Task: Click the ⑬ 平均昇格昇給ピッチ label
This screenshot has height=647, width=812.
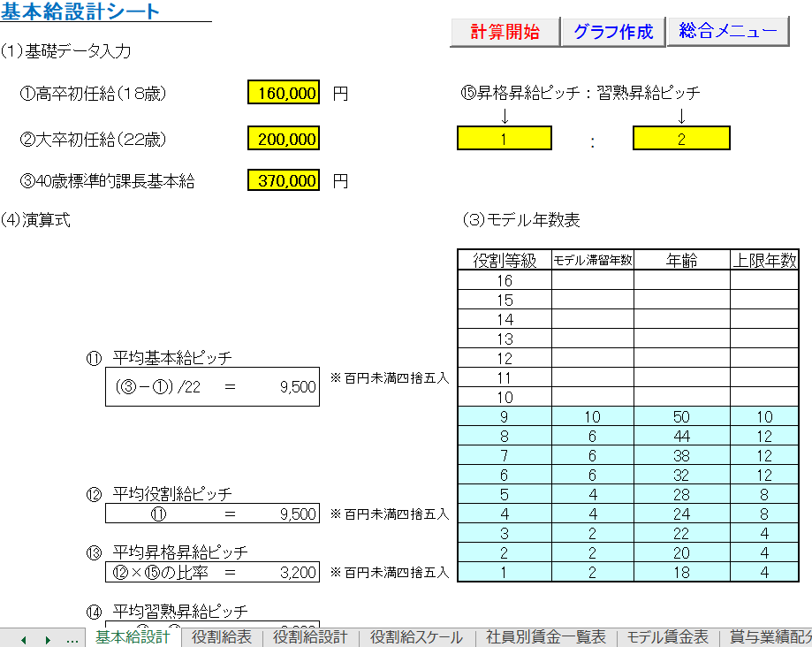Action: (x=167, y=552)
